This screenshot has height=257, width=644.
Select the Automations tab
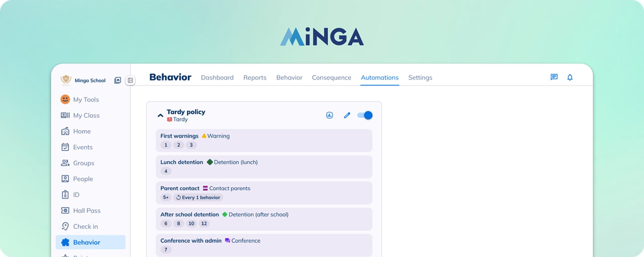tap(379, 77)
